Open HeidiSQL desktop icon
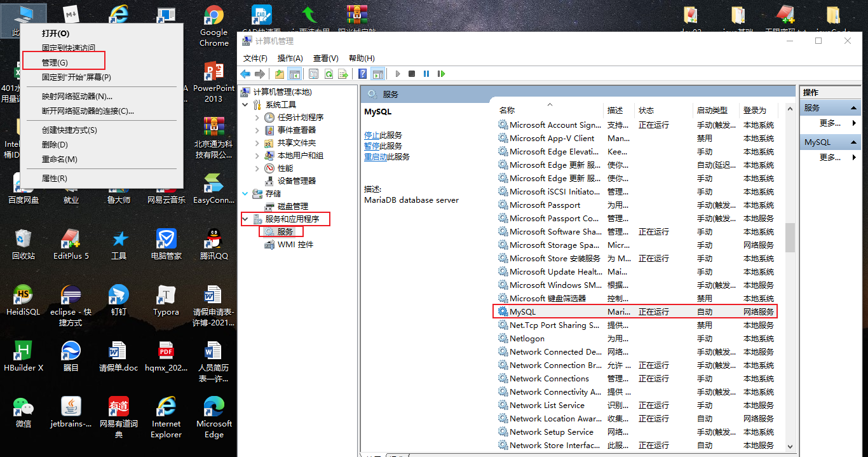The image size is (868, 457). (22, 300)
